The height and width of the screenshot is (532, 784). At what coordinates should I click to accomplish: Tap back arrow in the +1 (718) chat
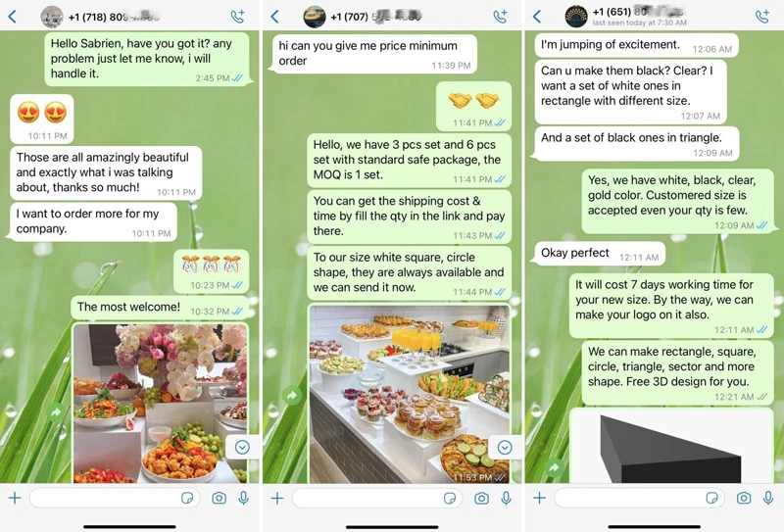click(13, 17)
